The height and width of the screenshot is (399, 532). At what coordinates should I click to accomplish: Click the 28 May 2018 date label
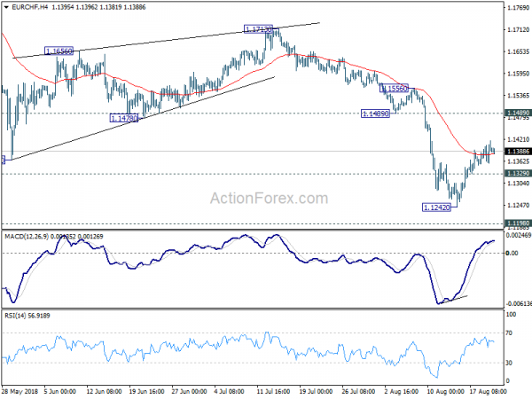(x=20, y=392)
